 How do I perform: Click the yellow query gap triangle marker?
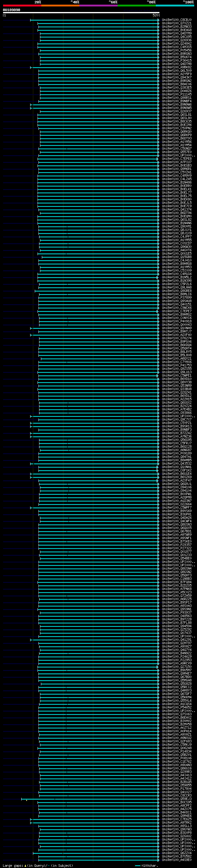[x=26, y=800]
